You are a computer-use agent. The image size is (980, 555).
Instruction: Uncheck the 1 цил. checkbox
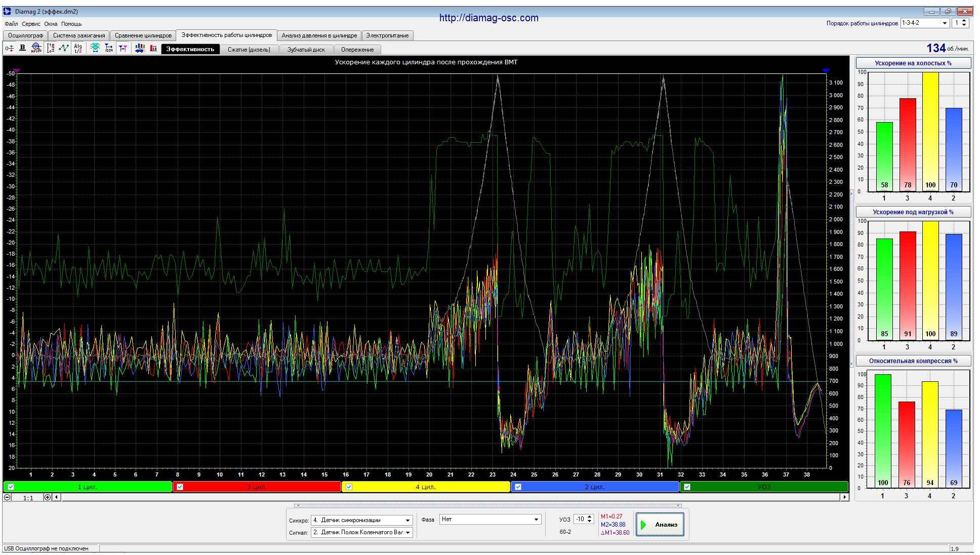pos(11,487)
